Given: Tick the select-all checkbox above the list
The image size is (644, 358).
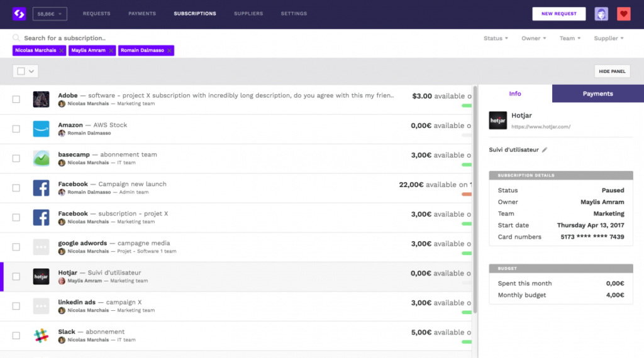Looking at the screenshot, I should 21,72.
